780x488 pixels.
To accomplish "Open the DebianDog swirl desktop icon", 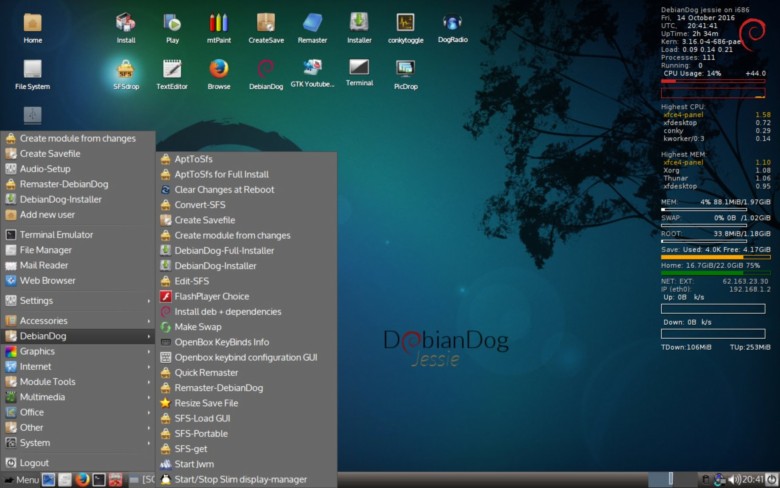I will pos(266,75).
